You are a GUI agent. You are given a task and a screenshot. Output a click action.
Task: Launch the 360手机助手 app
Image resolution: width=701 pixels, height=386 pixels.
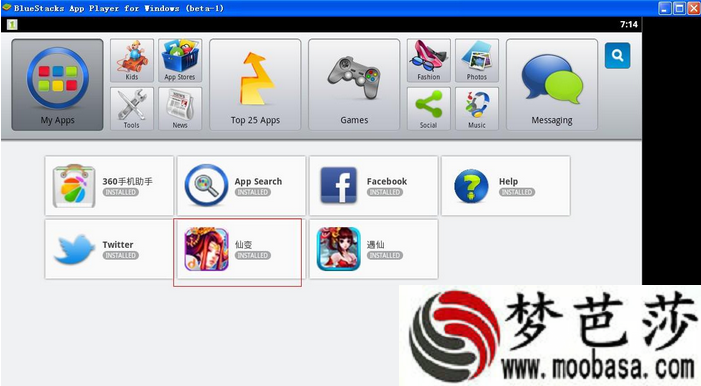click(x=109, y=186)
